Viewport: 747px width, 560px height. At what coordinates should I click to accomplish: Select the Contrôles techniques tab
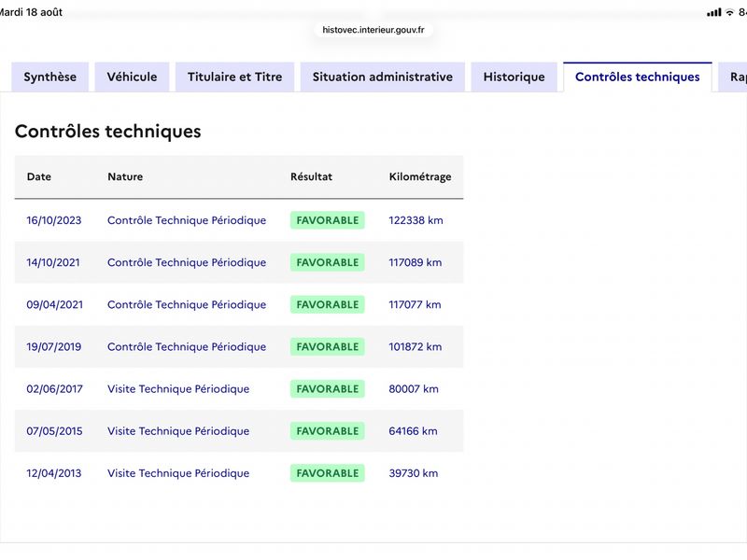[x=638, y=77]
